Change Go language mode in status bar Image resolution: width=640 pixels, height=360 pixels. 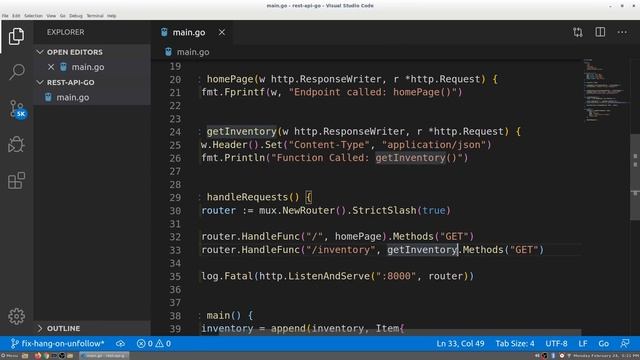(604, 343)
